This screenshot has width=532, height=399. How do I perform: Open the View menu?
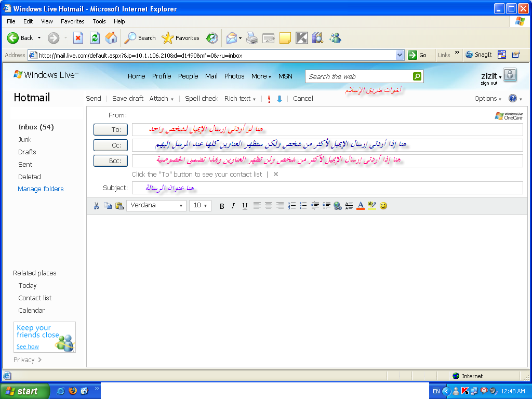[47, 21]
